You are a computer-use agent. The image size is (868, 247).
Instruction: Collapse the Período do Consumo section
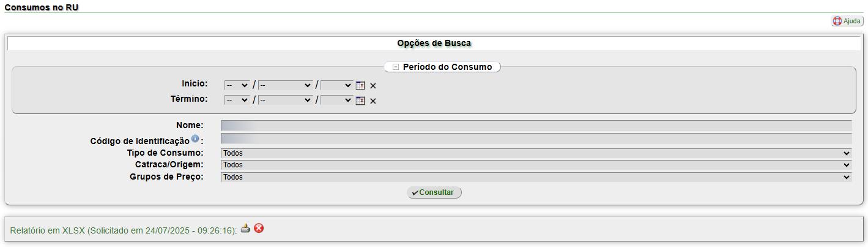click(x=396, y=67)
